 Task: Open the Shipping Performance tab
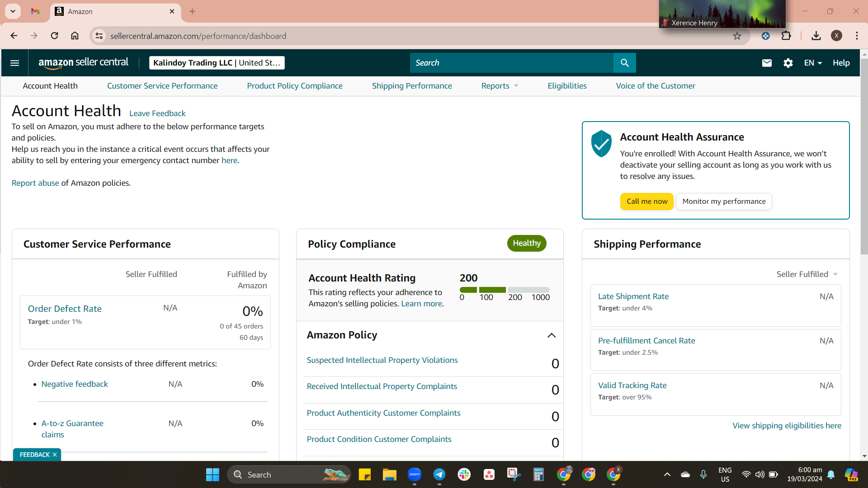click(412, 86)
